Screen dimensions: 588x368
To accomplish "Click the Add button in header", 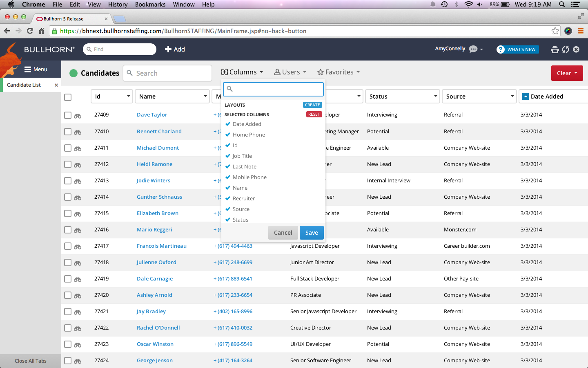I will pos(175,49).
